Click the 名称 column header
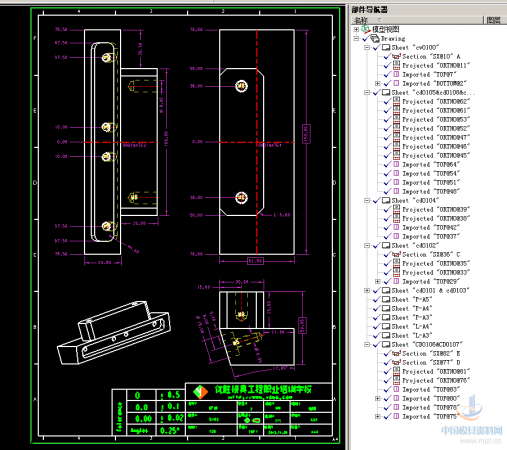This screenshot has height=450, width=507. tap(417, 20)
